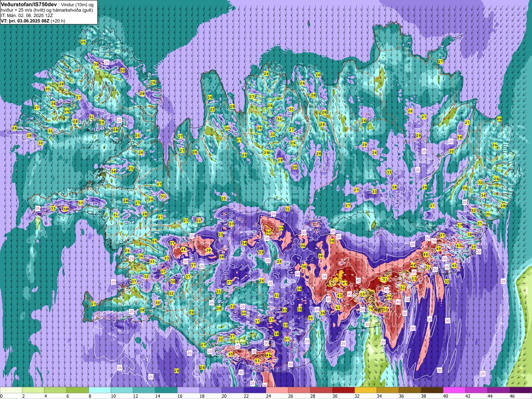Pick the dark red 30–32 legend swatch
532x399 pixels.
(x=343, y=390)
